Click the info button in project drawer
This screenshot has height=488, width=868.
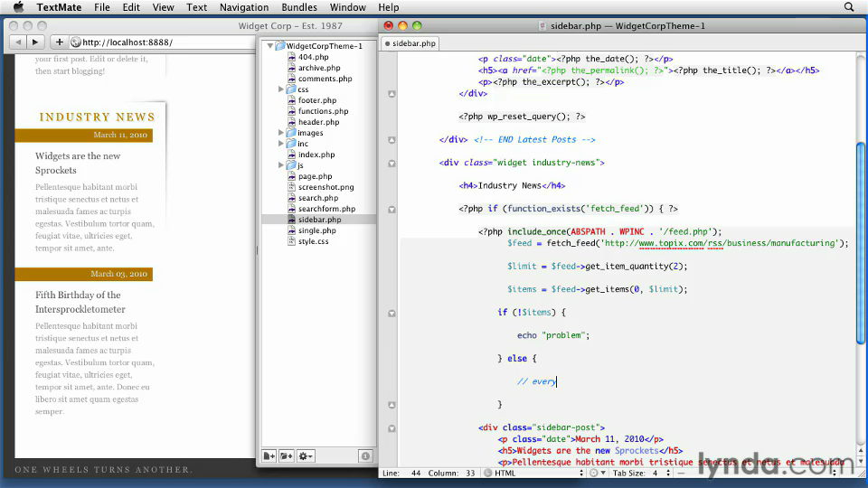pos(365,455)
